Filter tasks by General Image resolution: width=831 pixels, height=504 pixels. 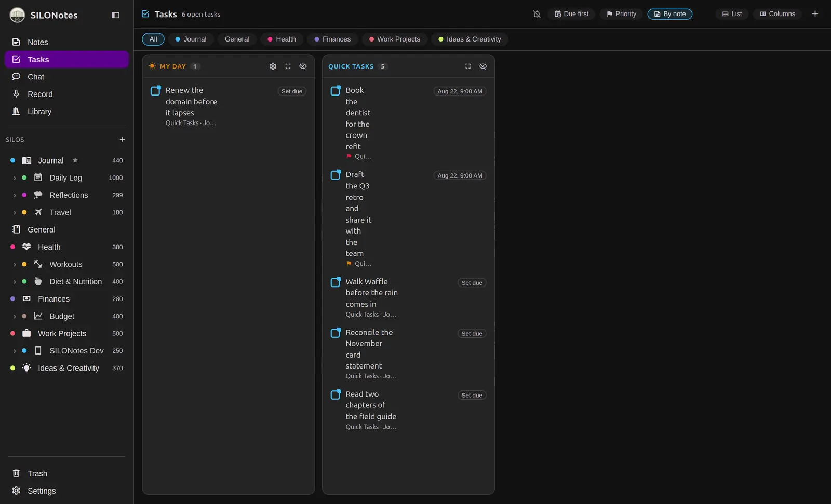coord(237,39)
